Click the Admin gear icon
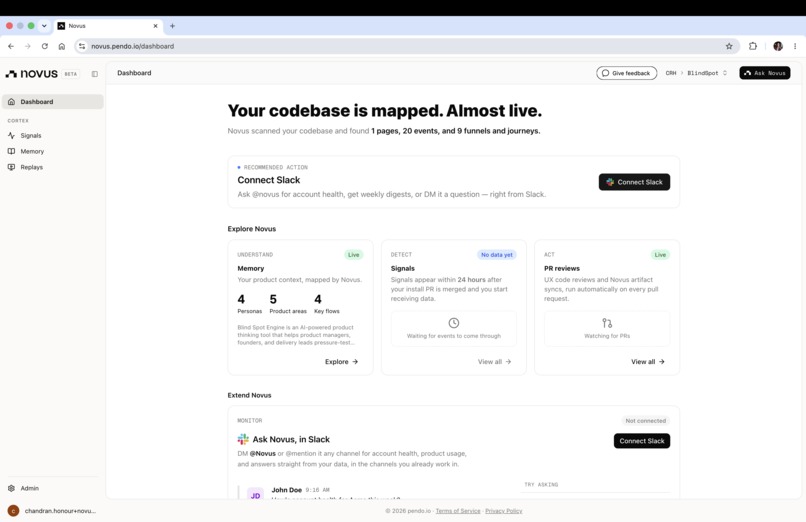The width and height of the screenshot is (806, 522). point(11,488)
